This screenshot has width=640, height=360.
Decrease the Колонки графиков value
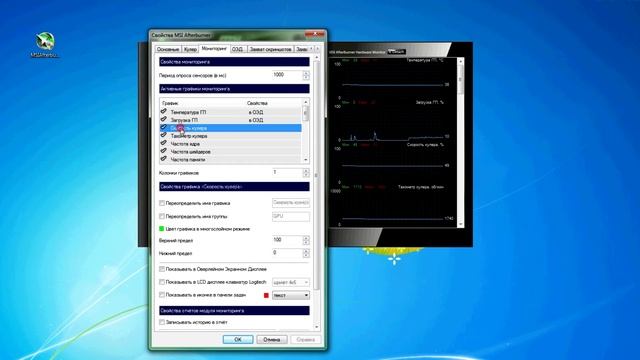pos(306,175)
